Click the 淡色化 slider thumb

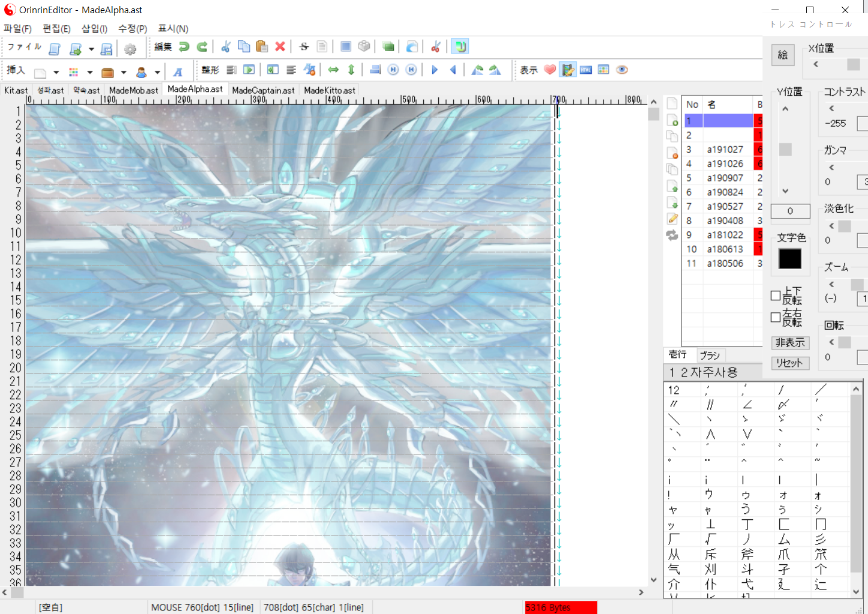coord(845,226)
